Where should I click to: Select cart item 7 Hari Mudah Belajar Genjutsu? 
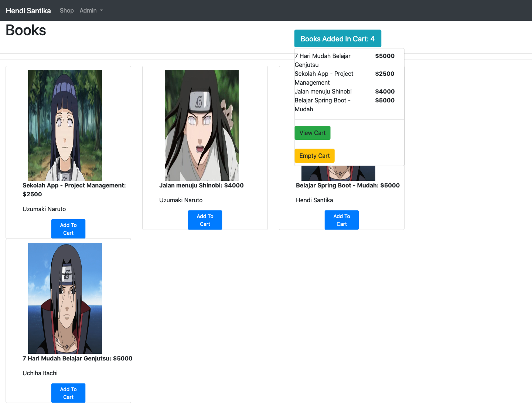click(323, 60)
